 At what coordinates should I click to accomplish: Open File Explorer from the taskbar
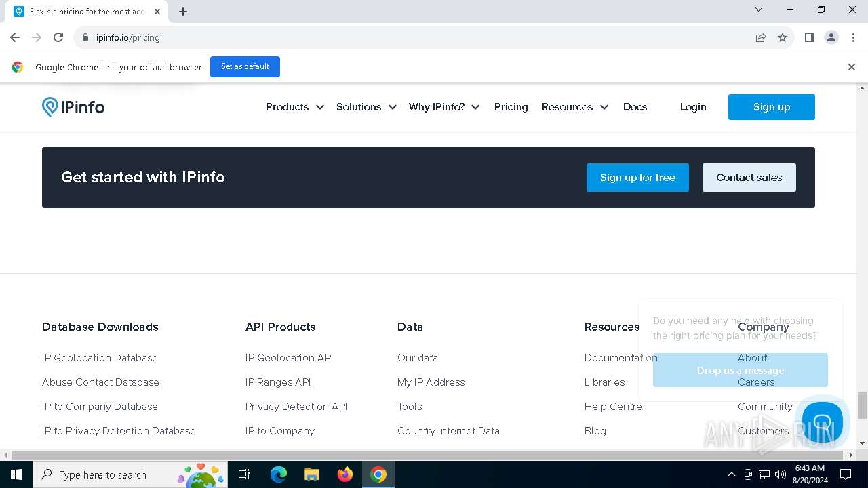[312, 474]
